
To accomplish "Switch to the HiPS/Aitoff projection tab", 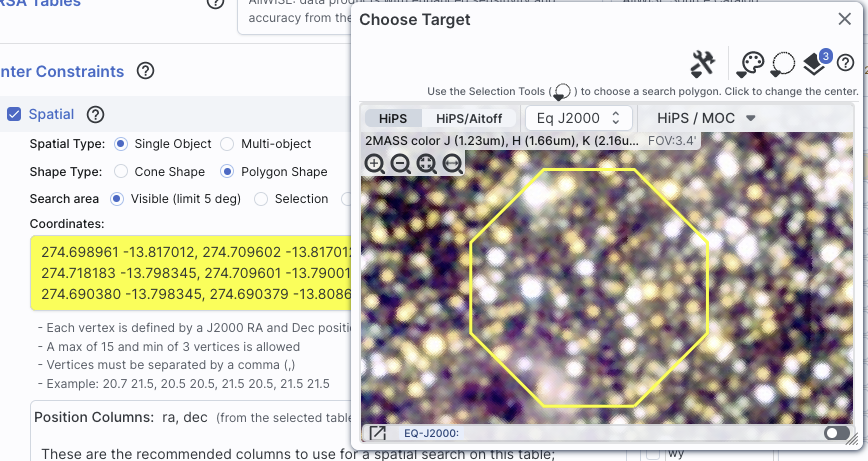I will point(469,118).
